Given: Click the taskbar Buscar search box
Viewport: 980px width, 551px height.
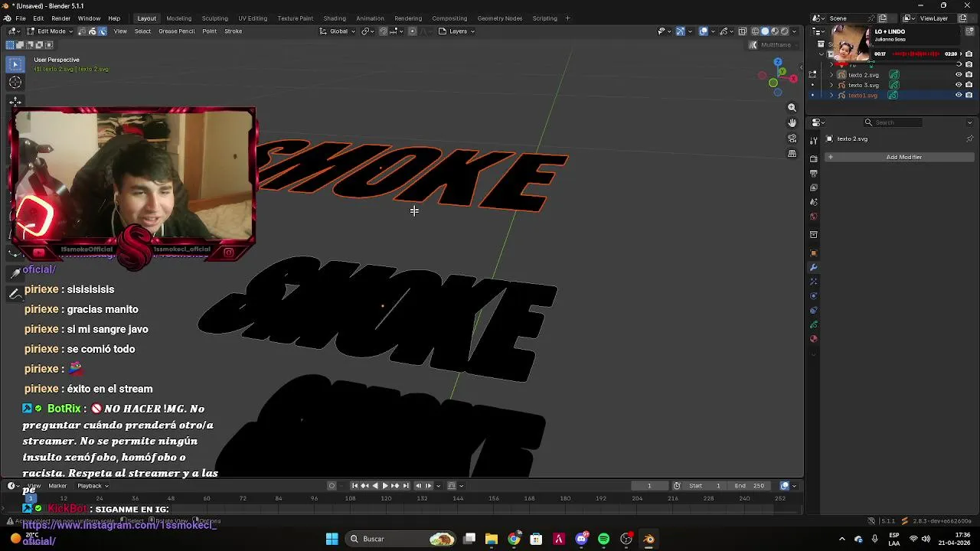Looking at the screenshot, I should [401, 539].
